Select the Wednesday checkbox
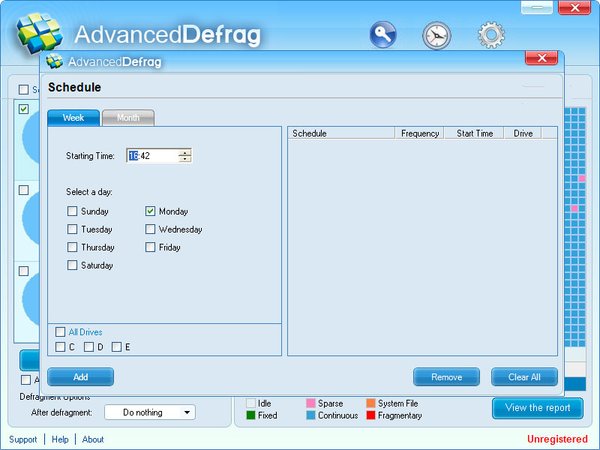 (x=150, y=230)
